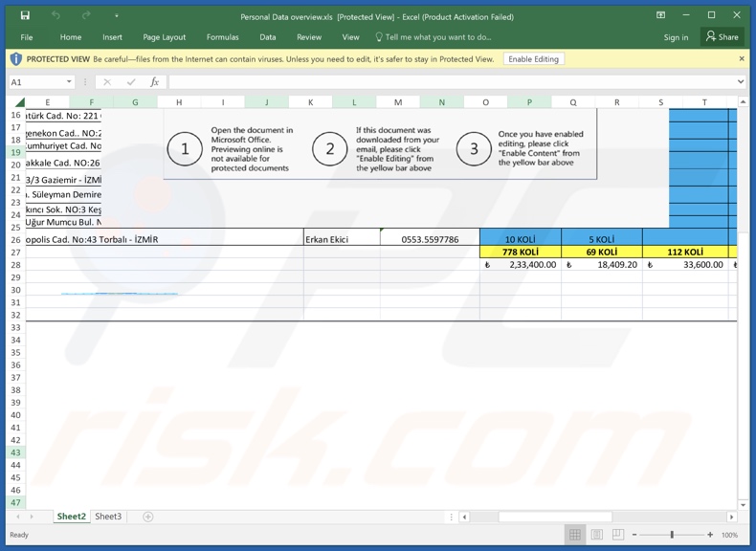The image size is (756, 551).
Task: Click the 112 KOLİ yellow cell
Action: point(685,252)
